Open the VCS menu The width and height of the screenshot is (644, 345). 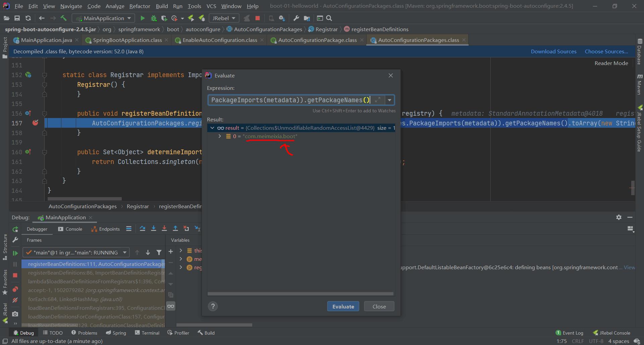[x=211, y=6]
